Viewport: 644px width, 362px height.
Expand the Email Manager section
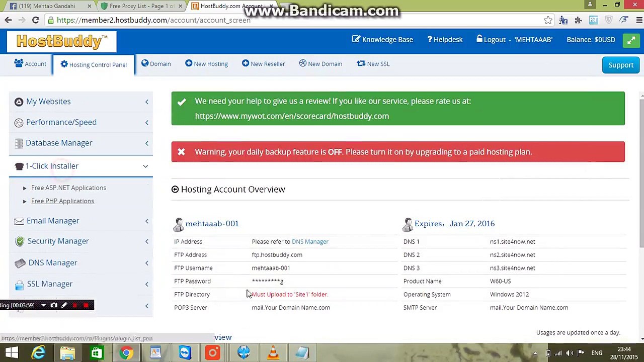81,221
